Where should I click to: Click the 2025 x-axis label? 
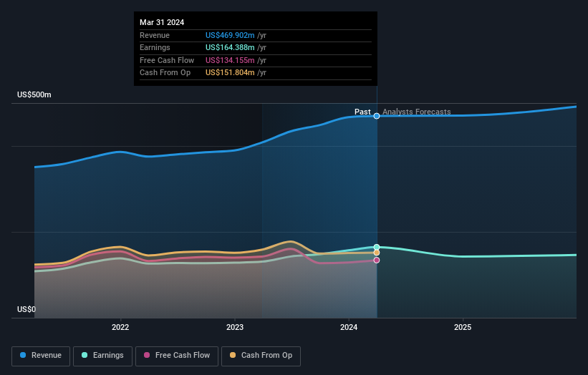pos(463,328)
